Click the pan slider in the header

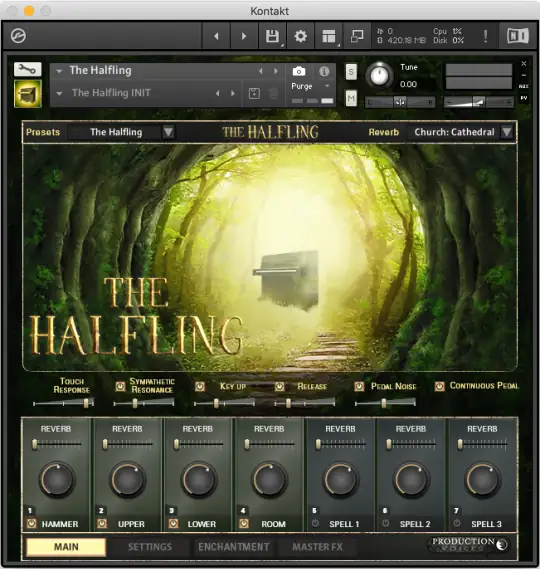(x=400, y=102)
